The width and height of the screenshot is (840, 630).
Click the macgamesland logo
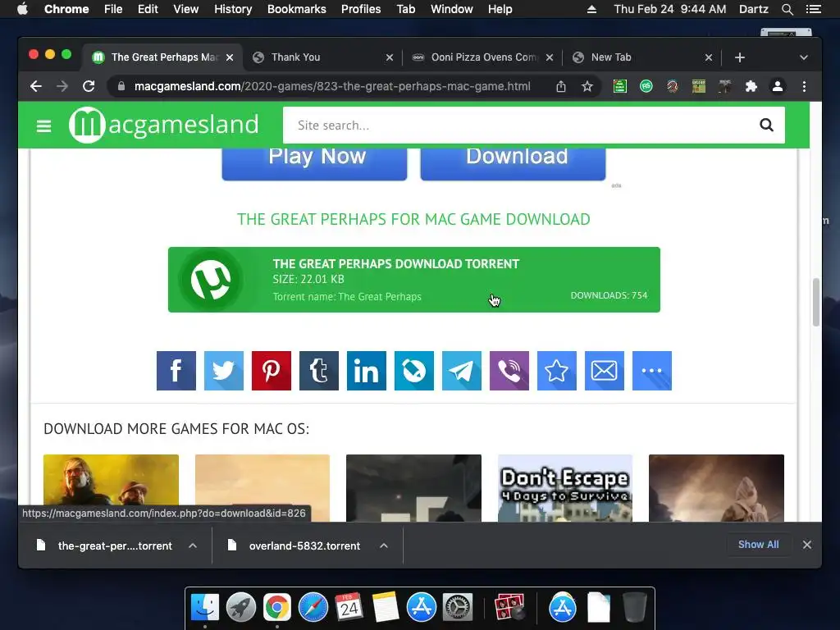point(164,125)
